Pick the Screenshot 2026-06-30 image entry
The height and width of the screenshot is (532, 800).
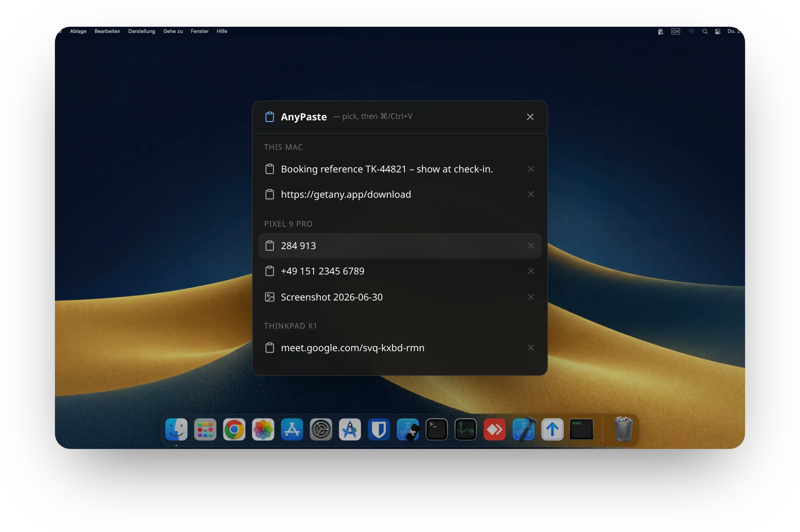click(x=400, y=297)
